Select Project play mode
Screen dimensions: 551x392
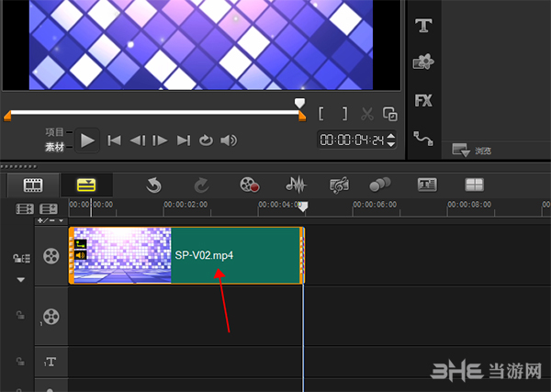click(x=54, y=132)
